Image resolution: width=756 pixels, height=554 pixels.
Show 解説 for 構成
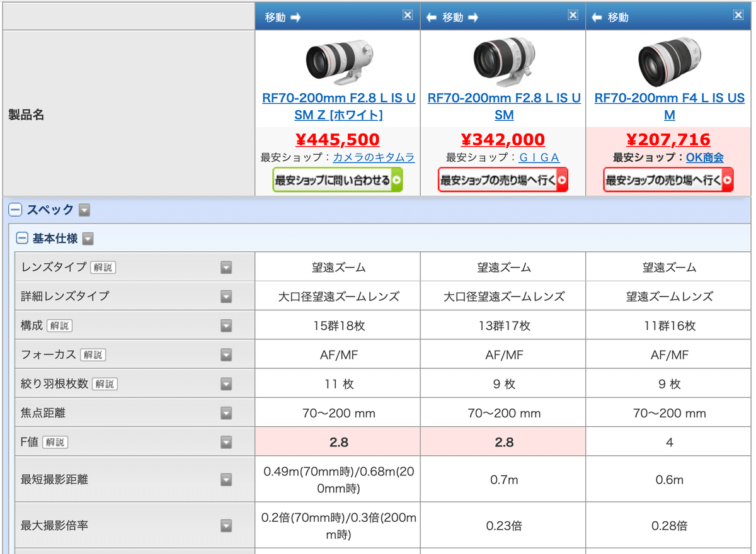pyautogui.click(x=59, y=325)
